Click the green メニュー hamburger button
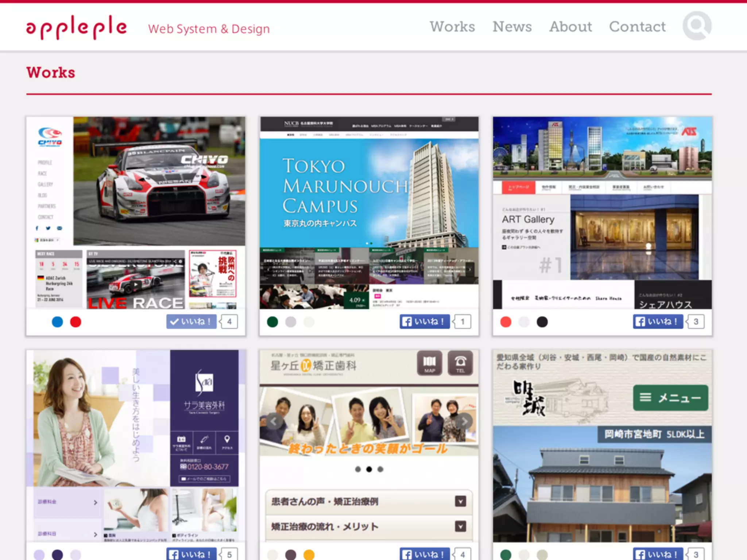The image size is (747, 560). tap(670, 398)
